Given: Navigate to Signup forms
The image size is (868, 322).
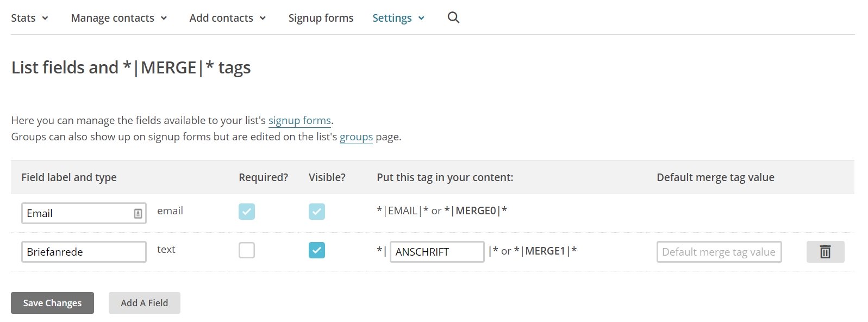Looking at the screenshot, I should pos(321,17).
